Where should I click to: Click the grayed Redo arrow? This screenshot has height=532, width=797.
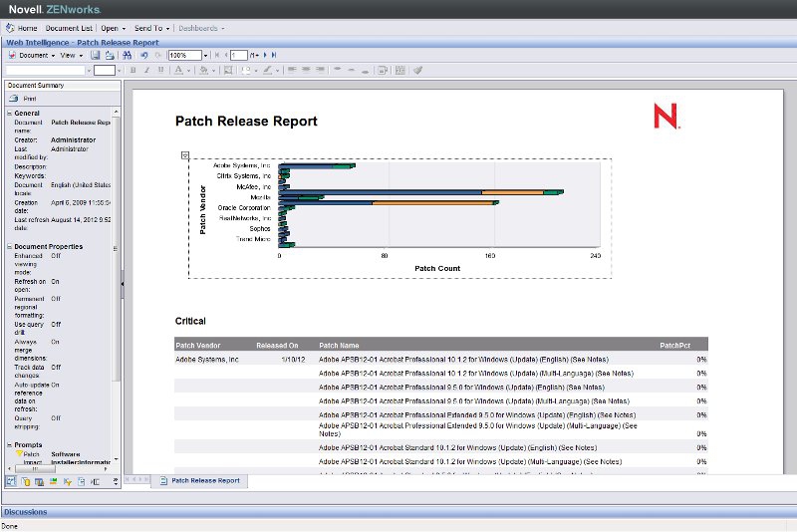(157, 55)
